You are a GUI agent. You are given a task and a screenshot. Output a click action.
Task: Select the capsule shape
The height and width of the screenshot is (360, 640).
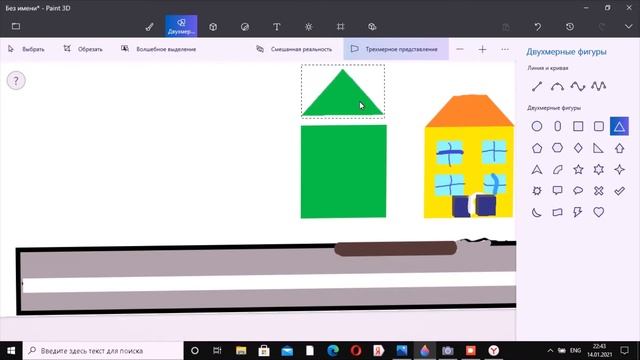(558, 127)
